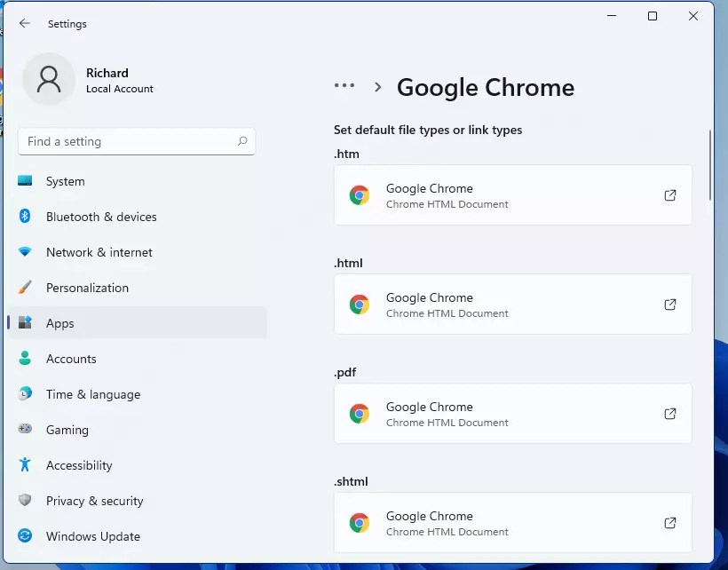Click open-link icon on .pdf card

tap(670, 414)
